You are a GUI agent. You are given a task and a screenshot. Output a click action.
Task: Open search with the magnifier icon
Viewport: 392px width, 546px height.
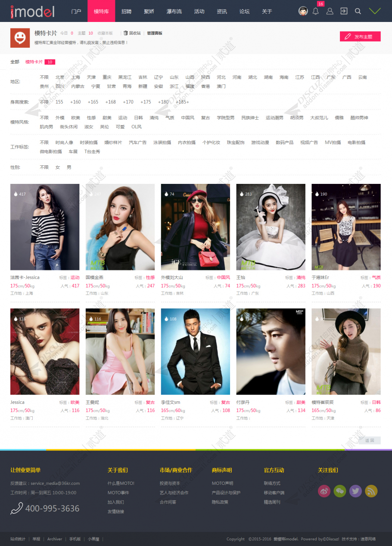358,11
